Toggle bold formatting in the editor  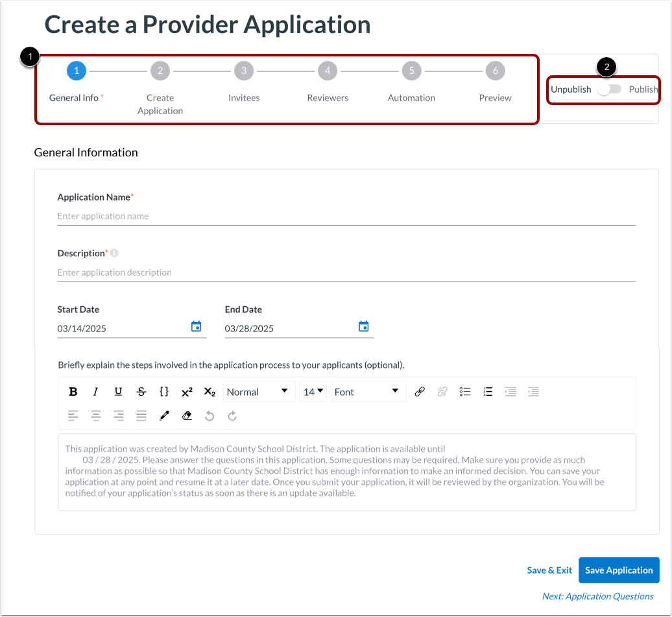(73, 391)
